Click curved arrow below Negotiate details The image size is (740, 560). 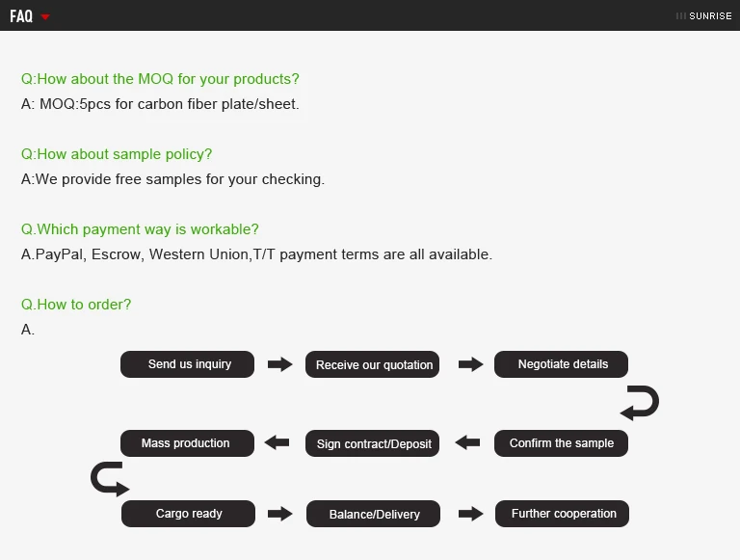640,403
